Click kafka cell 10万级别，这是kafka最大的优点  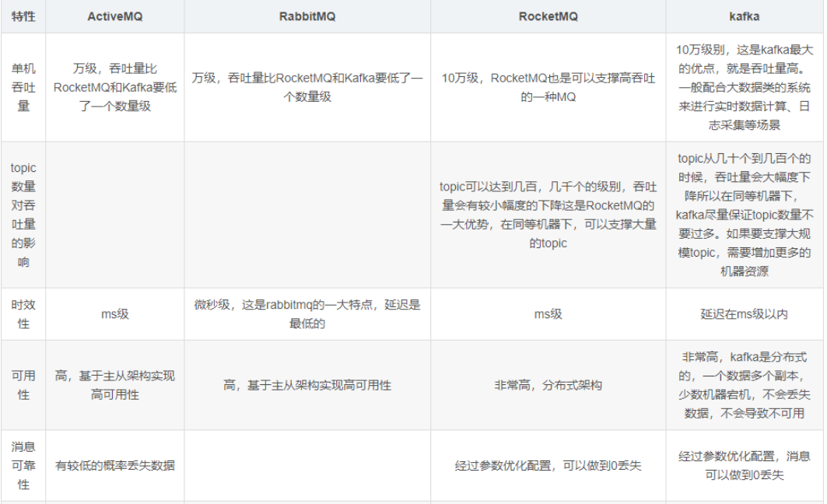tap(745, 87)
